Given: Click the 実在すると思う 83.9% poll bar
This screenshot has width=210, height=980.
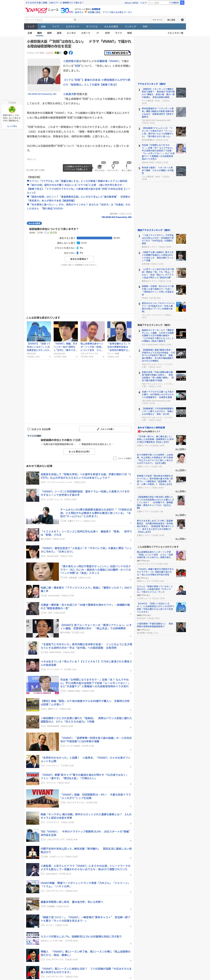Looking at the screenshot, I should coord(94,238).
